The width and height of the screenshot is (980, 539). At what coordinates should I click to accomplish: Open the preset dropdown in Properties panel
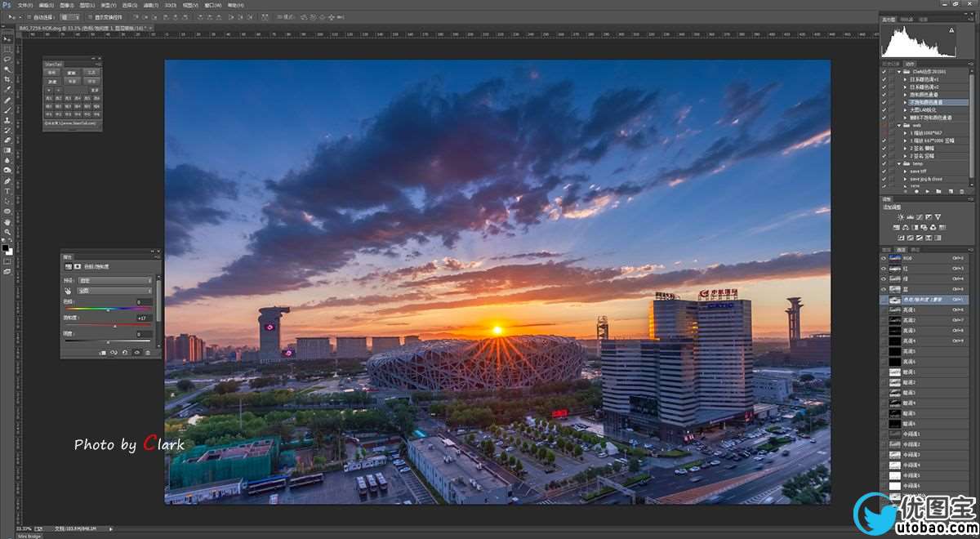pyautogui.click(x=117, y=280)
